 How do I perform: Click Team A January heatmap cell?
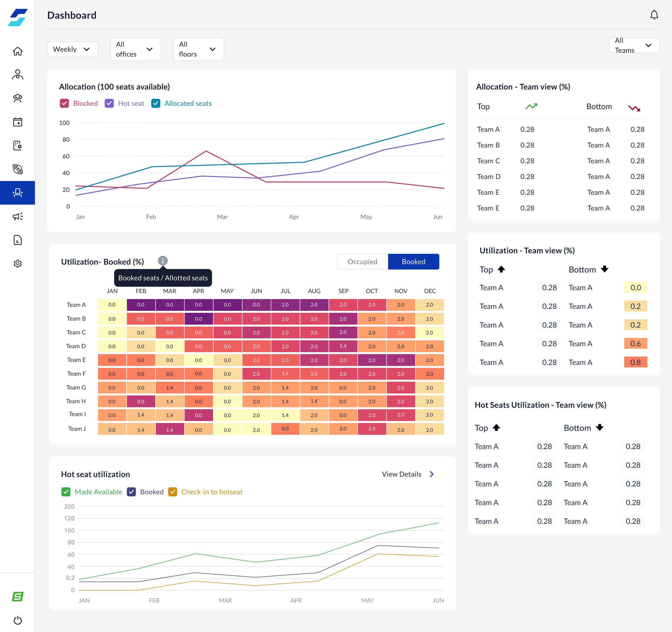click(112, 305)
